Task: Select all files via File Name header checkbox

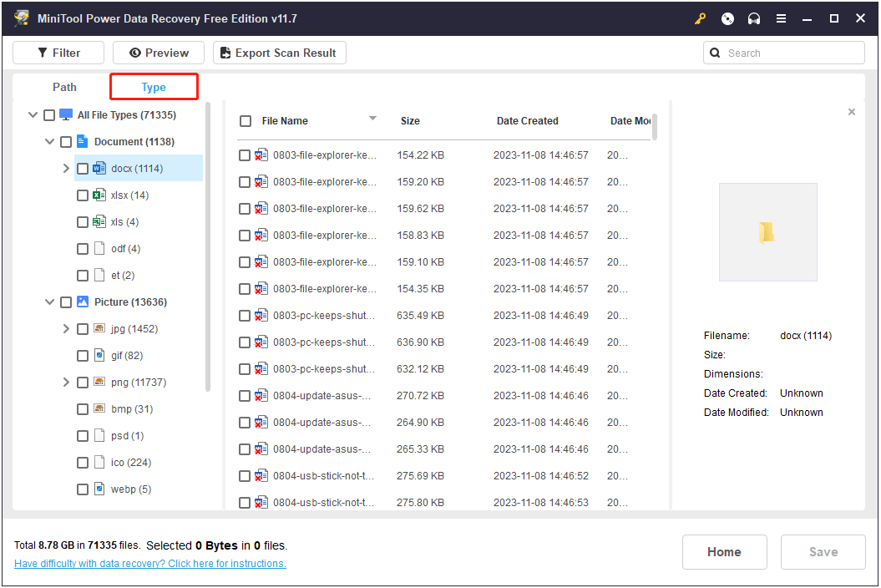Action: [x=246, y=120]
